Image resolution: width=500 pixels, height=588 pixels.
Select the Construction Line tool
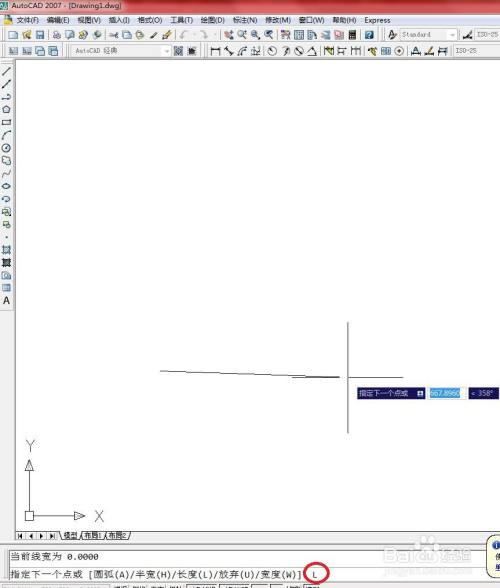click(x=6, y=84)
